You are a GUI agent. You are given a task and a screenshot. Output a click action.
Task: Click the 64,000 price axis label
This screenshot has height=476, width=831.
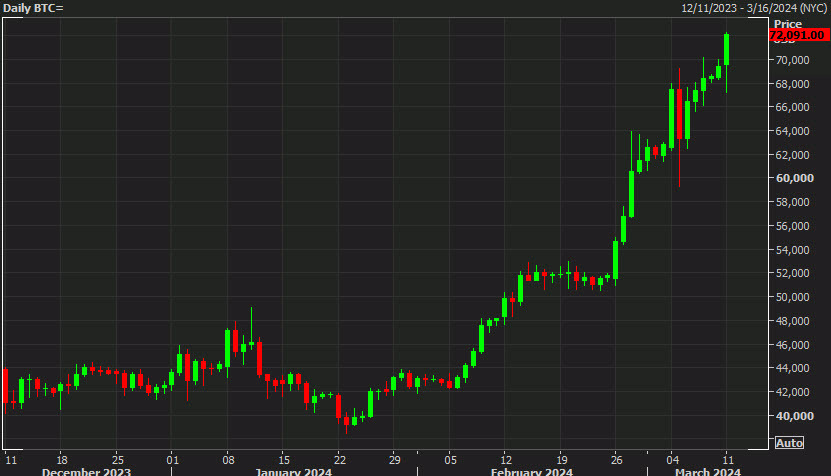click(x=792, y=131)
